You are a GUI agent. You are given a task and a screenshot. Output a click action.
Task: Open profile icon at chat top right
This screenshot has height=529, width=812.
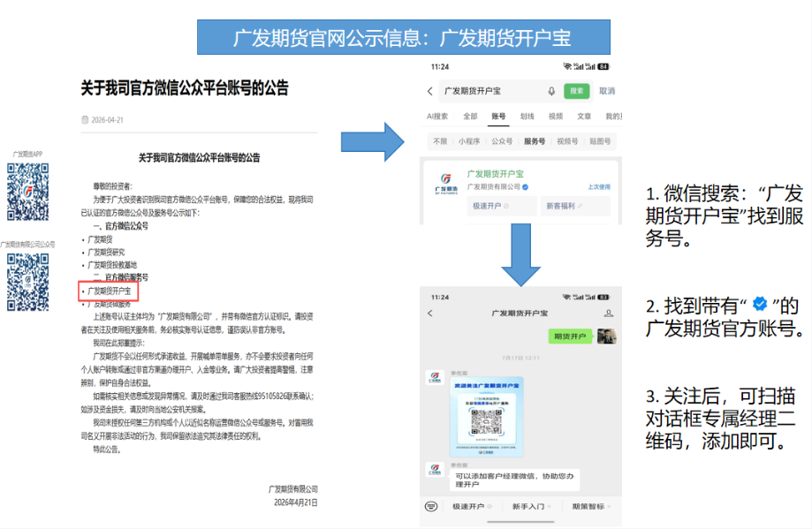tap(609, 314)
